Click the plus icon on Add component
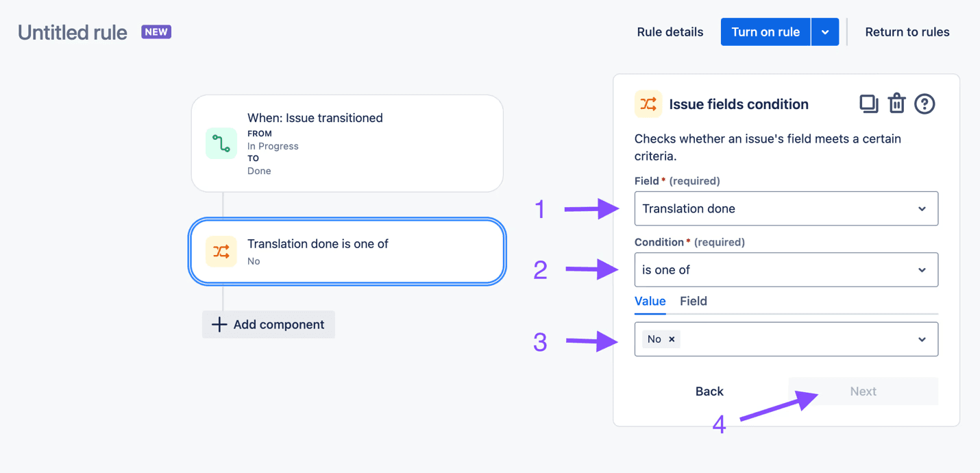Screen dimensions: 980x473 (218, 324)
